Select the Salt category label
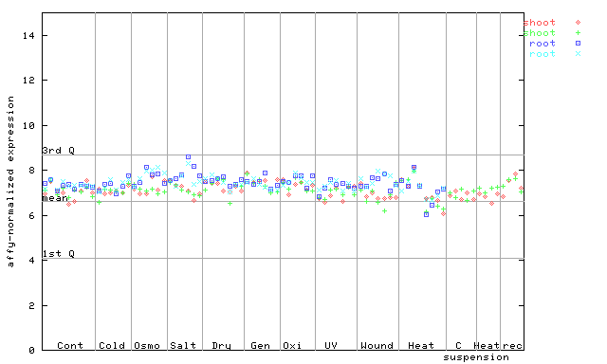607x364 pixels. [183, 345]
